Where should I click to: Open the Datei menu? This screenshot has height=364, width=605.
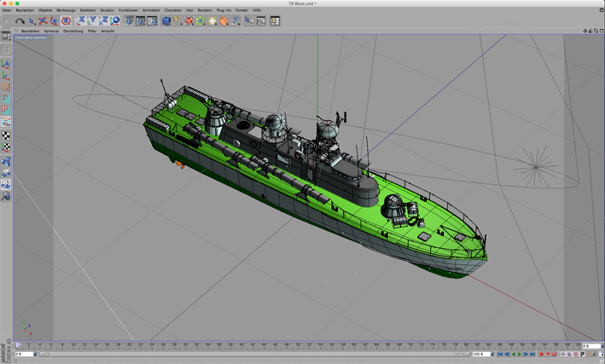point(7,10)
